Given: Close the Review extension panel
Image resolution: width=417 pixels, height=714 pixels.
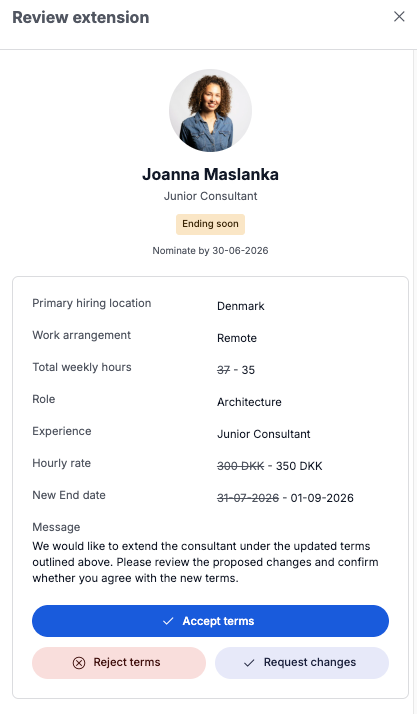Looking at the screenshot, I should [399, 16].
